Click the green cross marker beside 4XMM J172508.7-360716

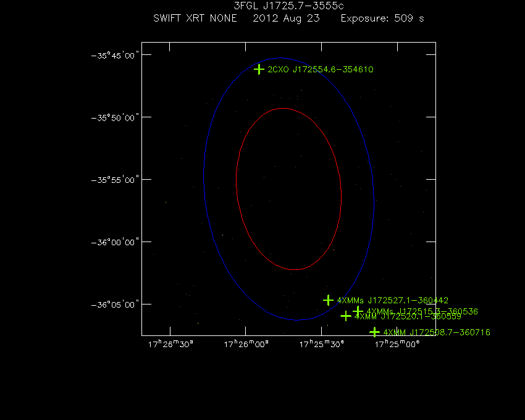[x=374, y=332]
